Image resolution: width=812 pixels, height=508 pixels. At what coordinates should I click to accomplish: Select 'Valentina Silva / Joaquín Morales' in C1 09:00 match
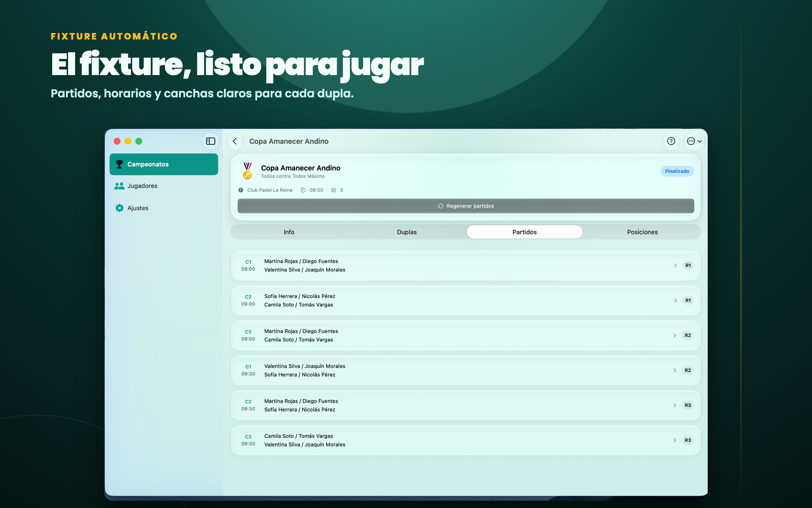coord(305,270)
